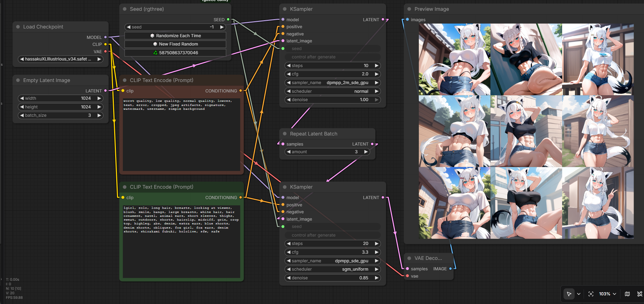644x304 pixels.
Task: Open the 103% zoom level dropdown
Action: (608, 294)
